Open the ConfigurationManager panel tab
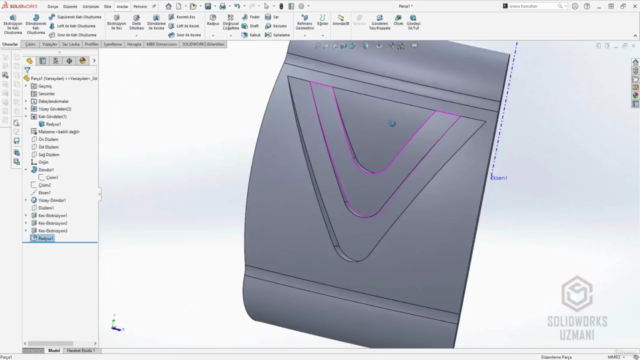Viewport: 640px width, 360px height. [56, 61]
